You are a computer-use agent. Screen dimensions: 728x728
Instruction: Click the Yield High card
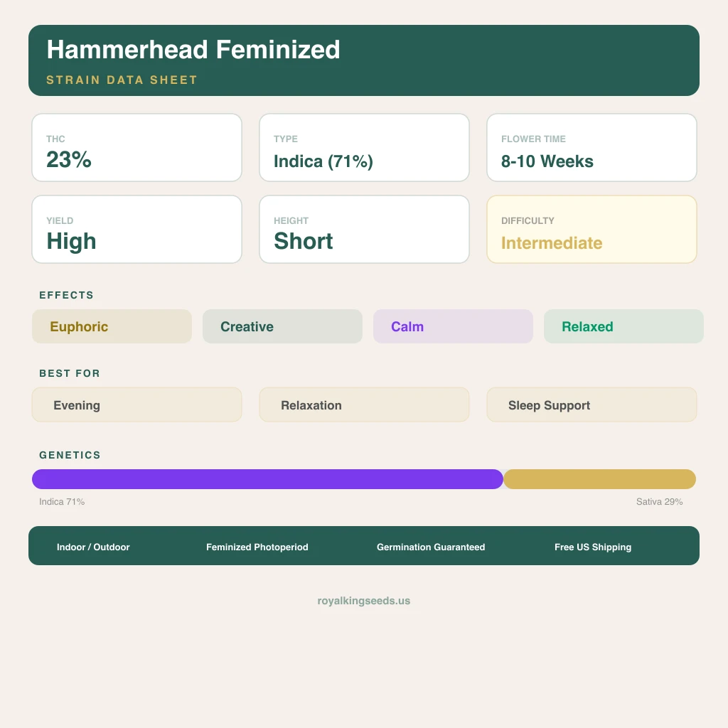coord(136,230)
